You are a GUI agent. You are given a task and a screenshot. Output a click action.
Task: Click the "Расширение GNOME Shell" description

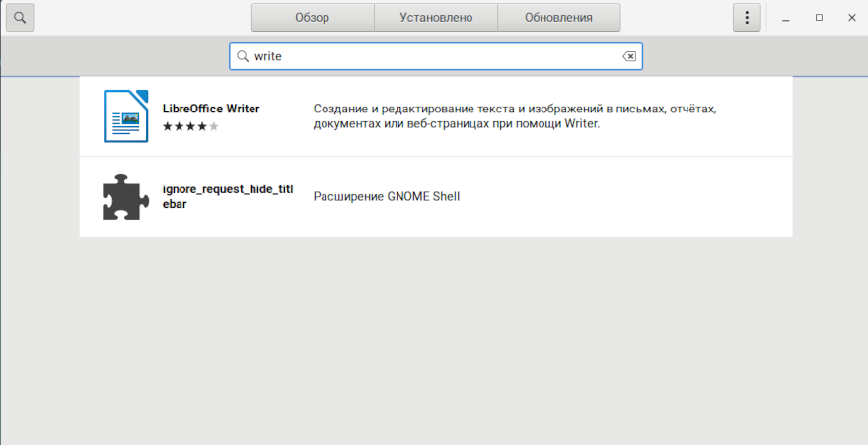coord(386,197)
